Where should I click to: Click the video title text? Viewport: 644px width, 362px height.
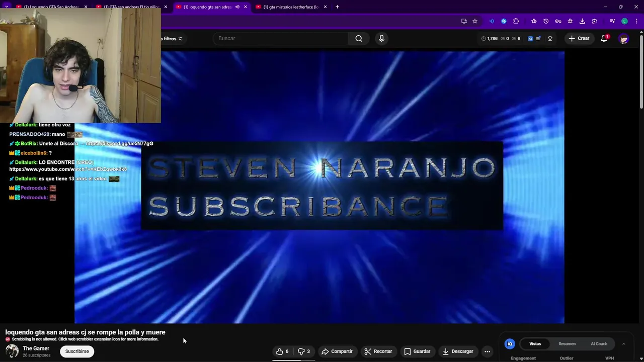click(85, 332)
